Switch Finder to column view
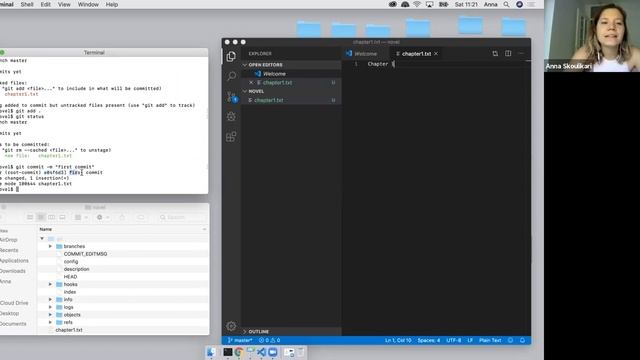The height and width of the screenshot is (360, 640). pyautogui.click(x=51, y=217)
